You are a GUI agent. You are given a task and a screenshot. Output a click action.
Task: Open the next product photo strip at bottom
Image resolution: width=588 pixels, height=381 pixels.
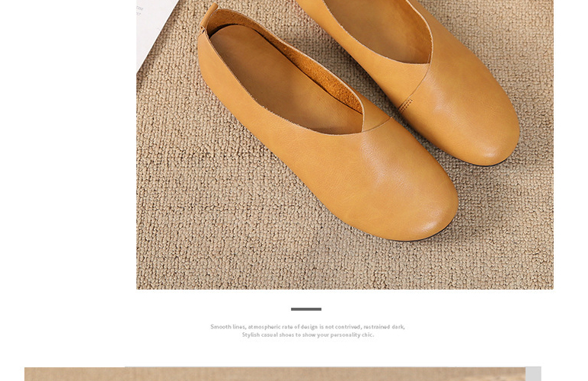coord(274,374)
